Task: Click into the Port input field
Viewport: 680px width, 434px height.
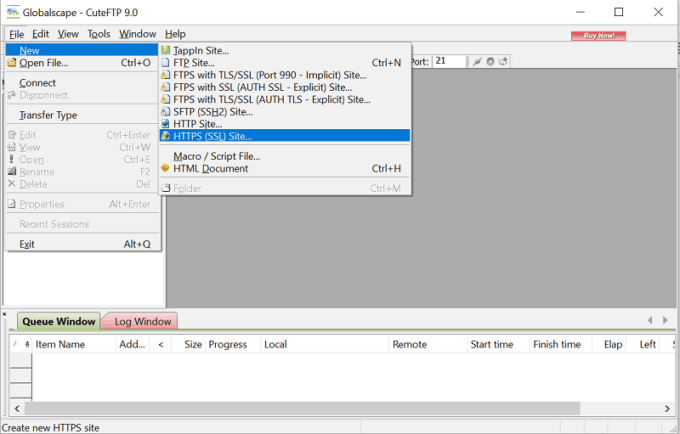Action: pos(449,61)
